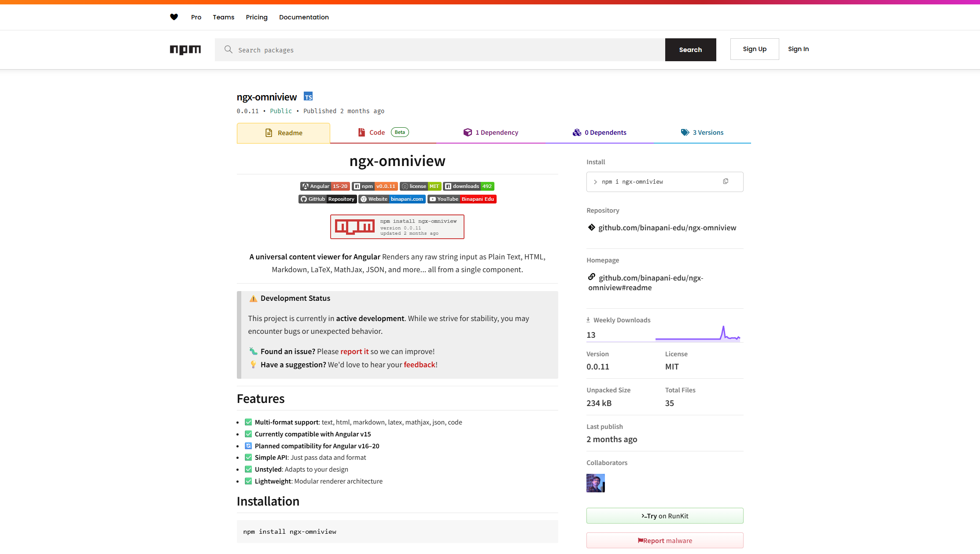This screenshot has width=980, height=554.
Task: Open Documentation in the top menu
Action: click(x=304, y=17)
